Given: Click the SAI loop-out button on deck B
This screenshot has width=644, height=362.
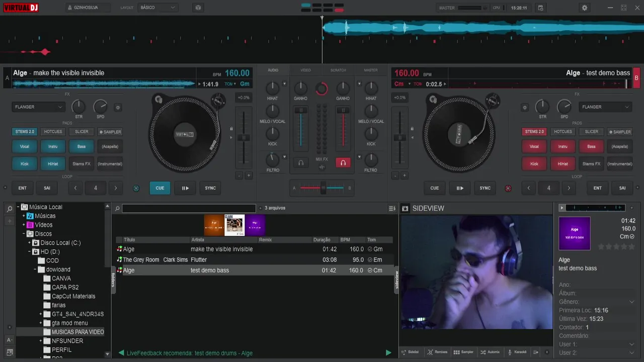Looking at the screenshot, I should pos(622,188).
